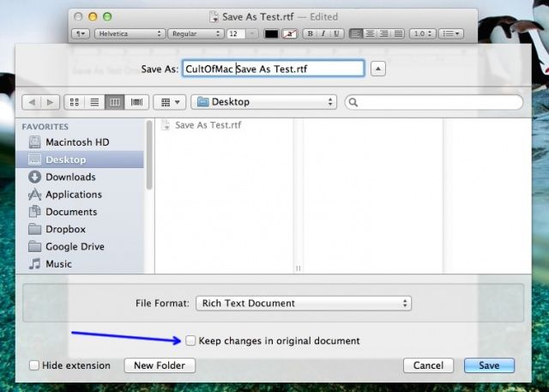Select column view in save dialog

[113, 102]
